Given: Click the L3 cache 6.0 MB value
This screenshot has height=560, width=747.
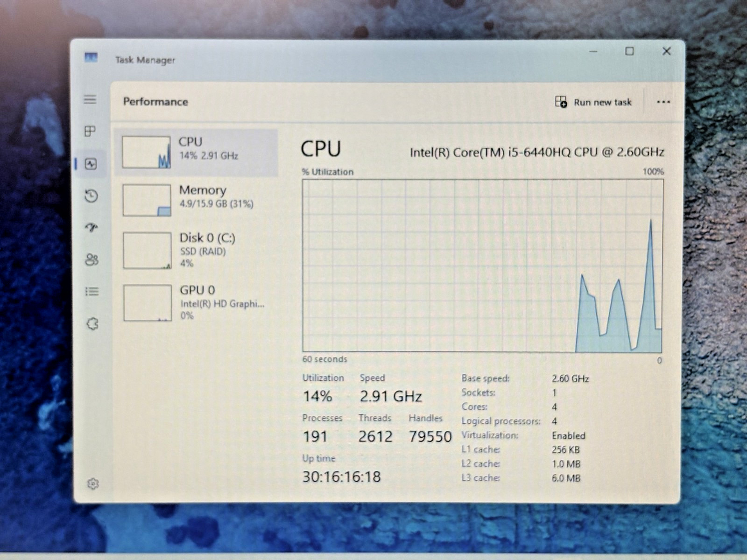Looking at the screenshot, I should (566, 478).
